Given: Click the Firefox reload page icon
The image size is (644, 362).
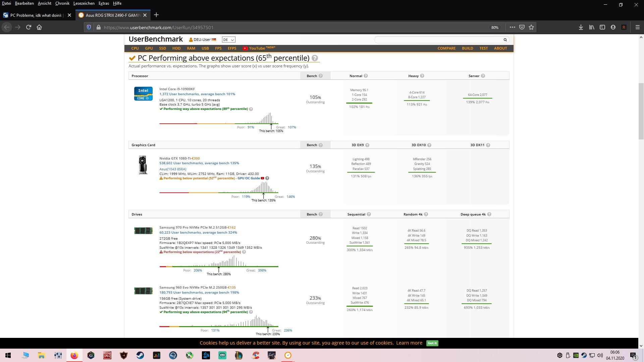Looking at the screenshot, I should pyautogui.click(x=29, y=27).
